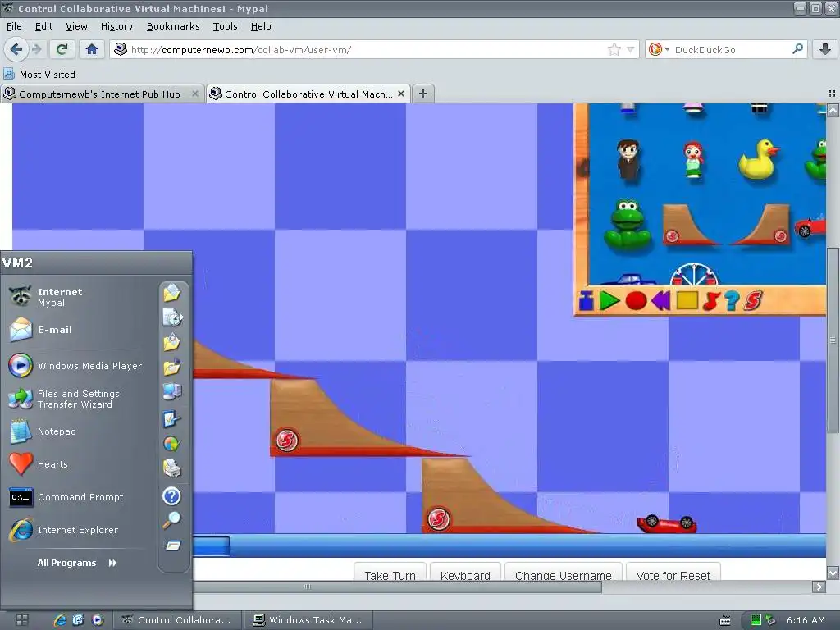Click the red toy car on the floor
The image size is (840, 630).
[667, 523]
